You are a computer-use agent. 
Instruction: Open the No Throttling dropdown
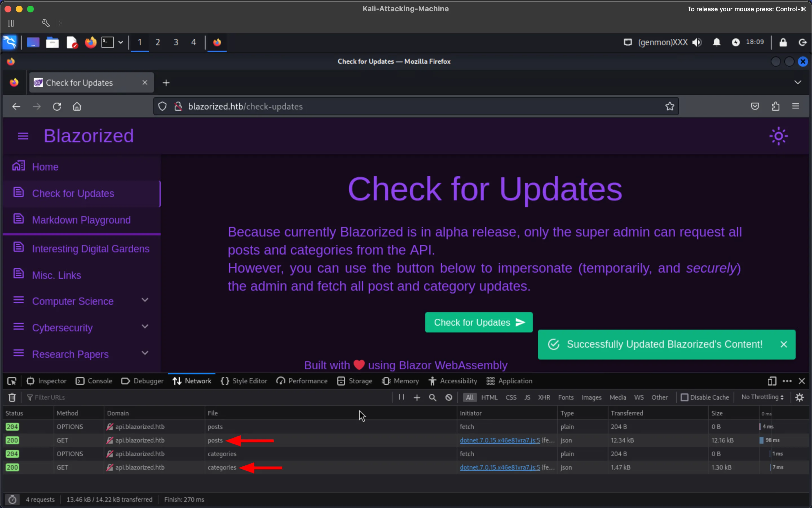762,397
